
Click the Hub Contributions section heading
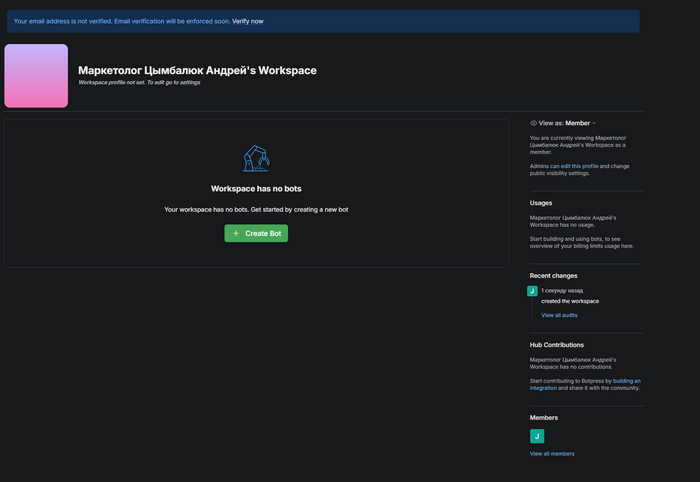click(557, 345)
